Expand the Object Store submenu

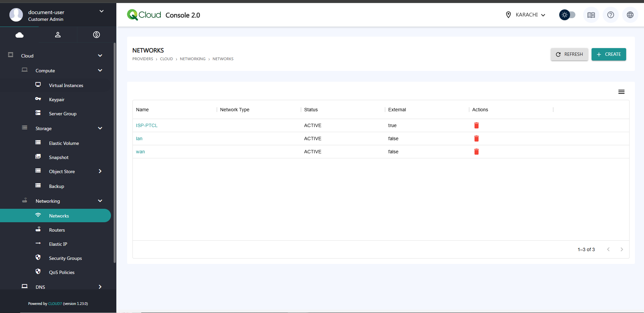pos(100,171)
